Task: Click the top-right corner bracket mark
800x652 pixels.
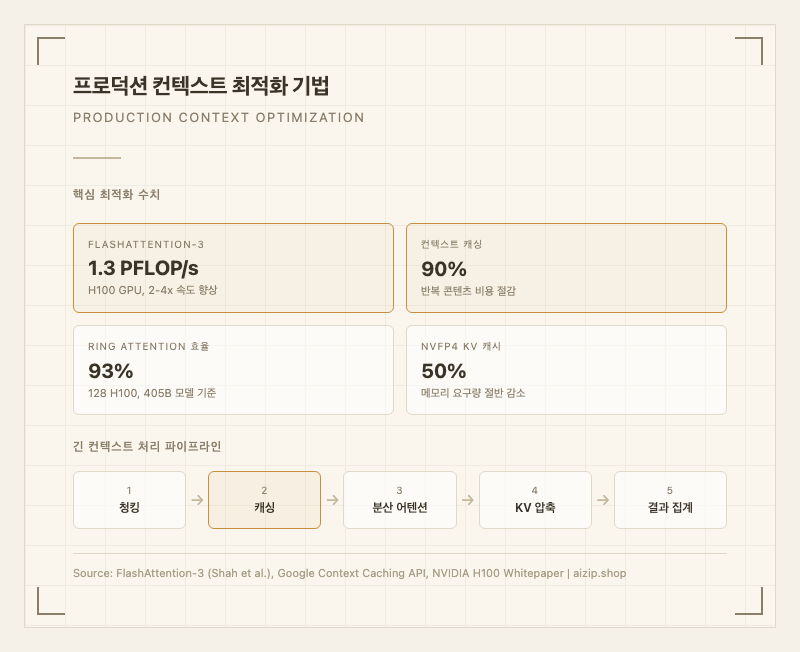Action: (751, 48)
